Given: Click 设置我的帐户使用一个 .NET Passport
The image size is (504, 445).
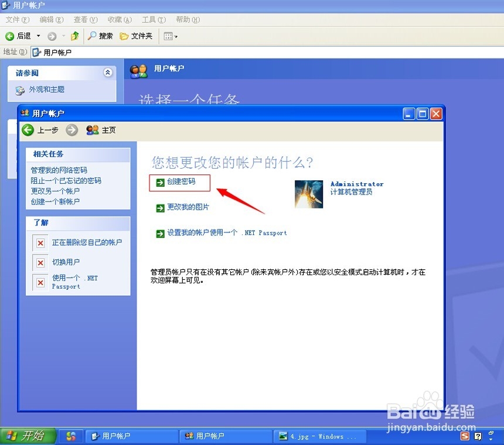Looking at the screenshot, I should 227,233.
